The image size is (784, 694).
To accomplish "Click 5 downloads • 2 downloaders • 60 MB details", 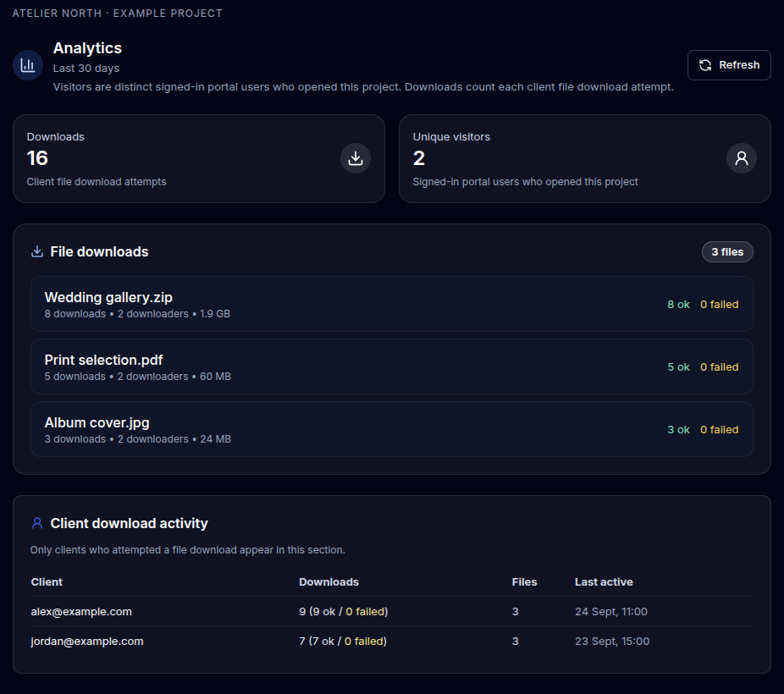I will 137,377.
